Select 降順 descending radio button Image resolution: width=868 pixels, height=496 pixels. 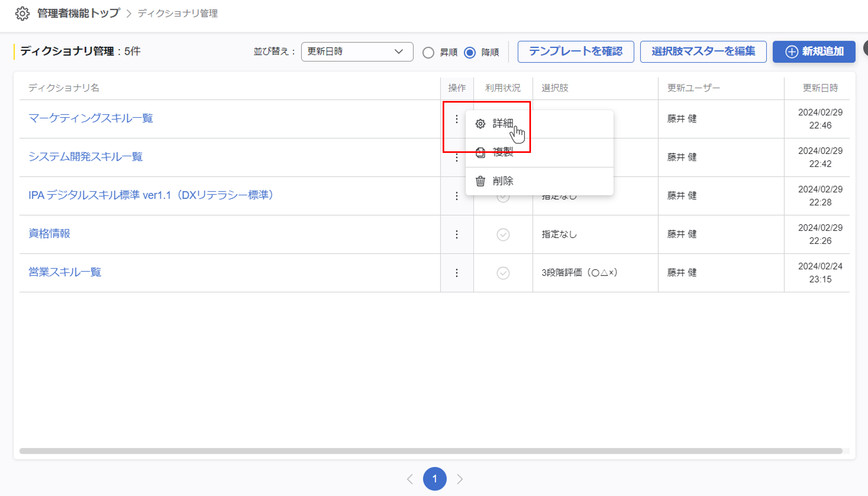(x=470, y=53)
